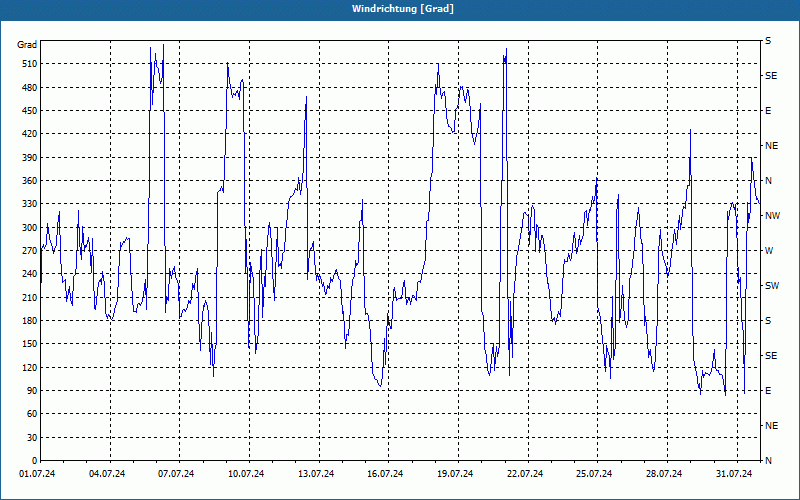800x500 pixels.
Task: Select the 60 y-axis value
Action: pos(32,414)
